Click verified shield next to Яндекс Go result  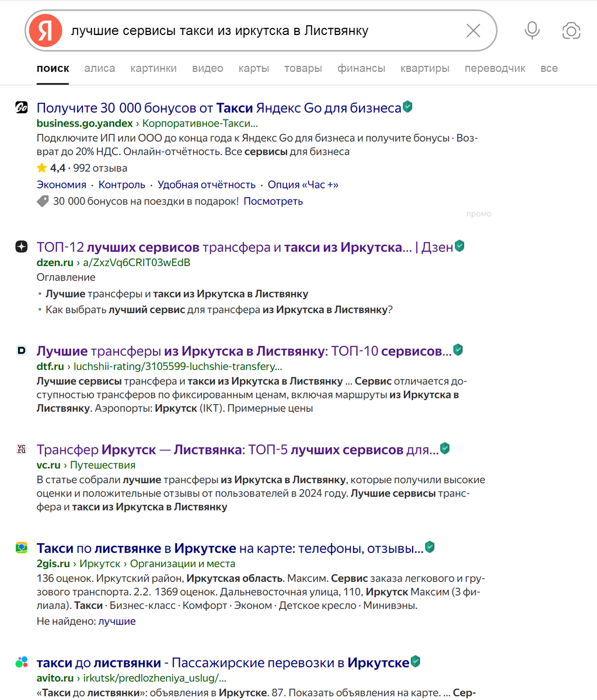click(408, 106)
